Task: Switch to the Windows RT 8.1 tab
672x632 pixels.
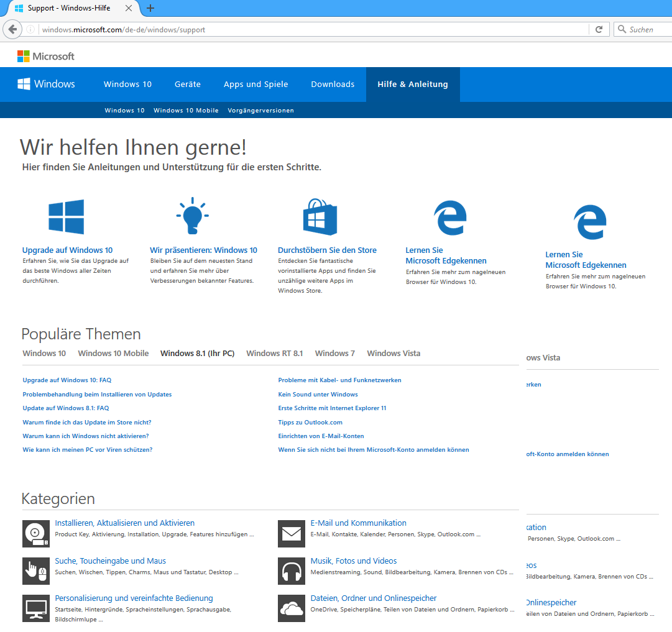Action: [274, 353]
